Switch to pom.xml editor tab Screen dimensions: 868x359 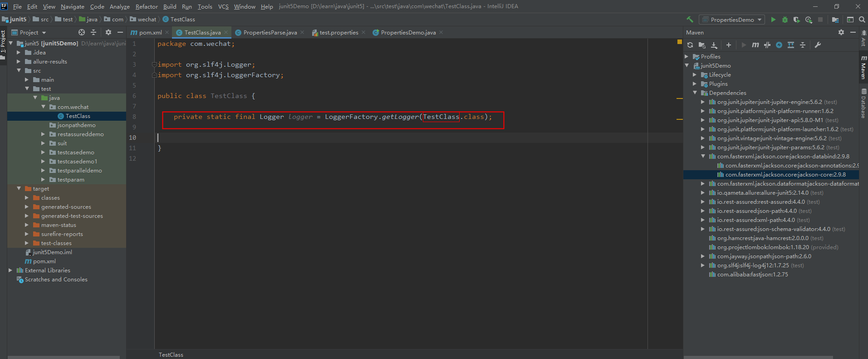click(150, 32)
